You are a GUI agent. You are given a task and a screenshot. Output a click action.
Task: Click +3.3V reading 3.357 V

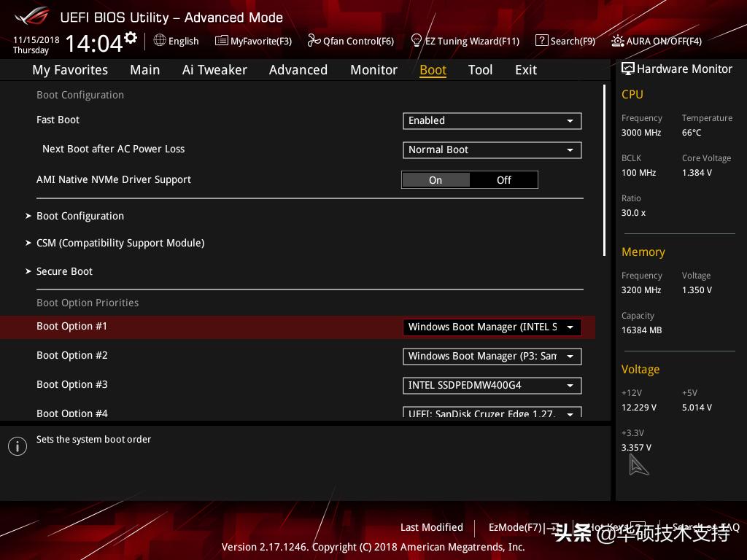tap(636, 448)
